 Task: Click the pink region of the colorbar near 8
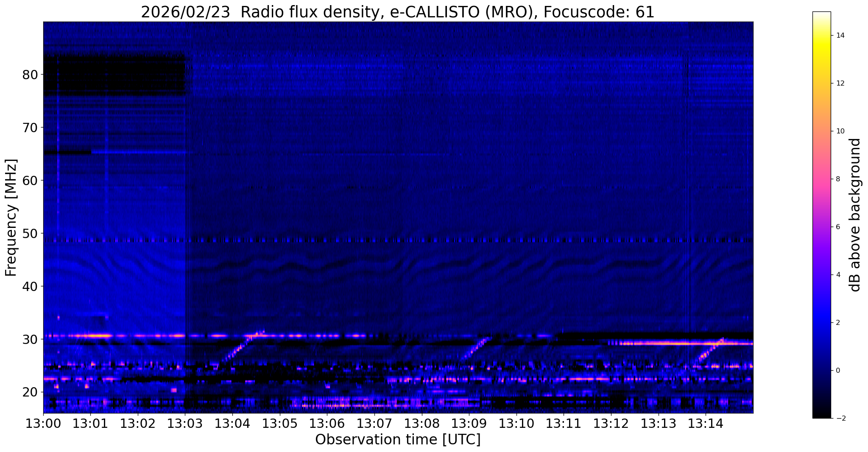821,179
